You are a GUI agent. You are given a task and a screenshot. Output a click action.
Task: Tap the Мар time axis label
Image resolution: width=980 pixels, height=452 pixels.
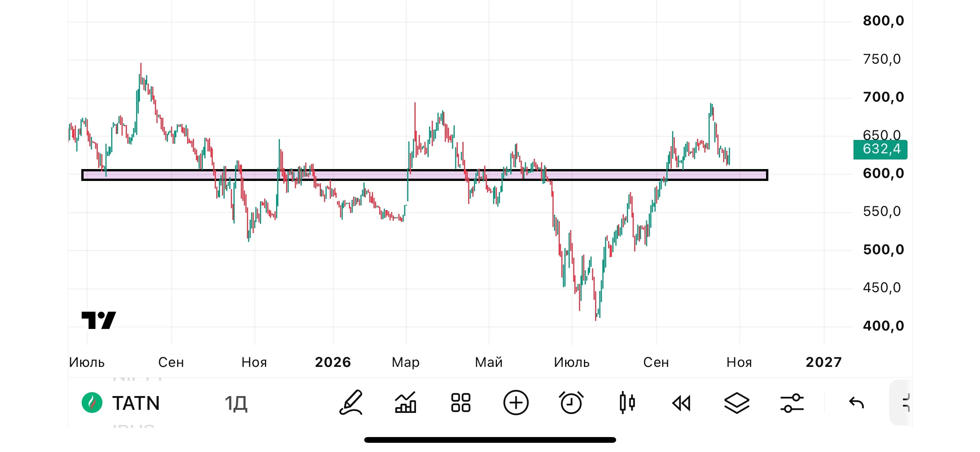coord(406,362)
